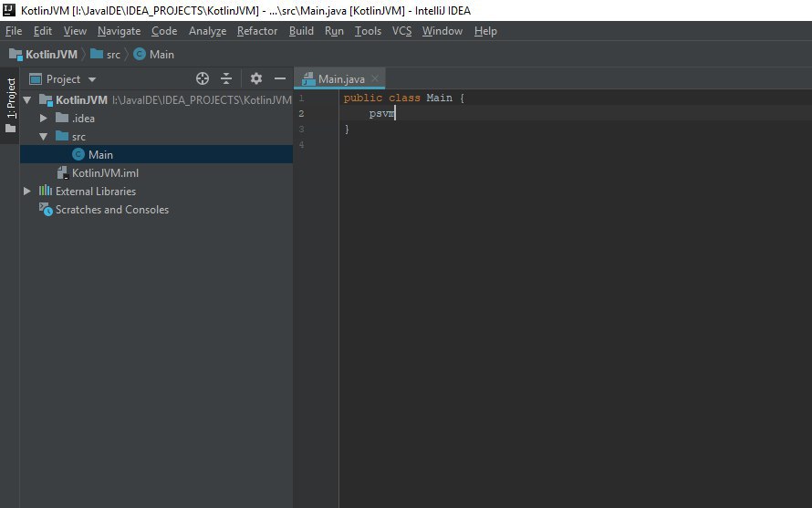Open the View menu
This screenshot has width=812, height=508.
[x=75, y=31]
